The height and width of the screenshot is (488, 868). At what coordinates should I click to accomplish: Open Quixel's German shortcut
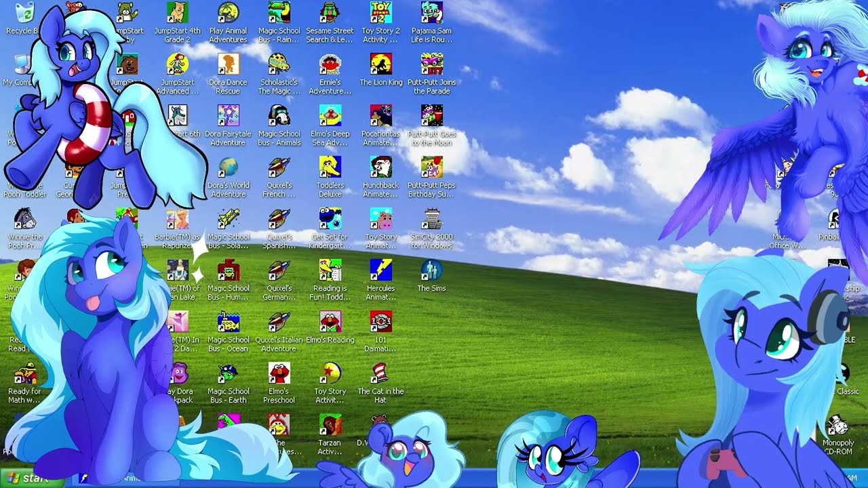(x=279, y=280)
